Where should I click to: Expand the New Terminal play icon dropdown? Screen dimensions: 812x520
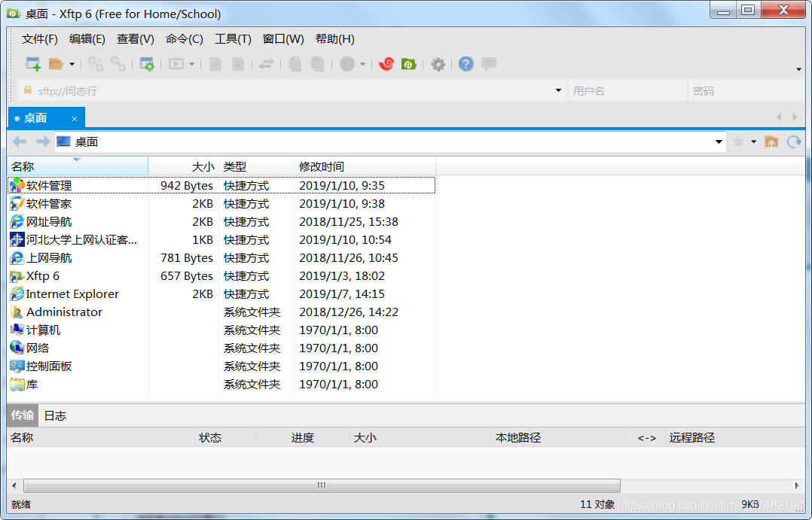point(191,64)
